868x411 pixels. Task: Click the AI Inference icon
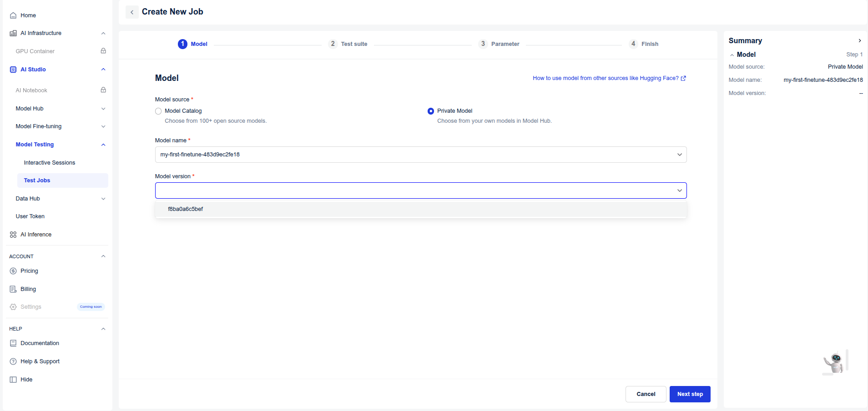coord(13,235)
